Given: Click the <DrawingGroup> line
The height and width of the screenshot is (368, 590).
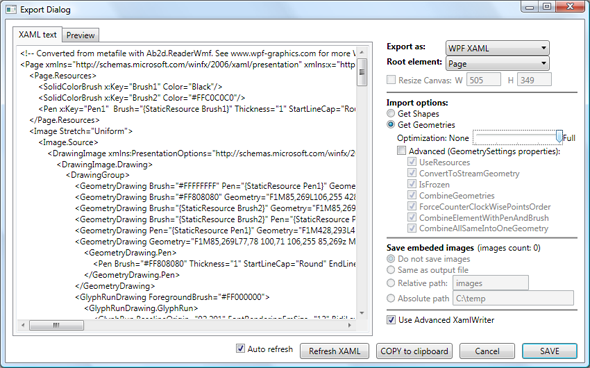Looking at the screenshot, I should pos(97,175).
